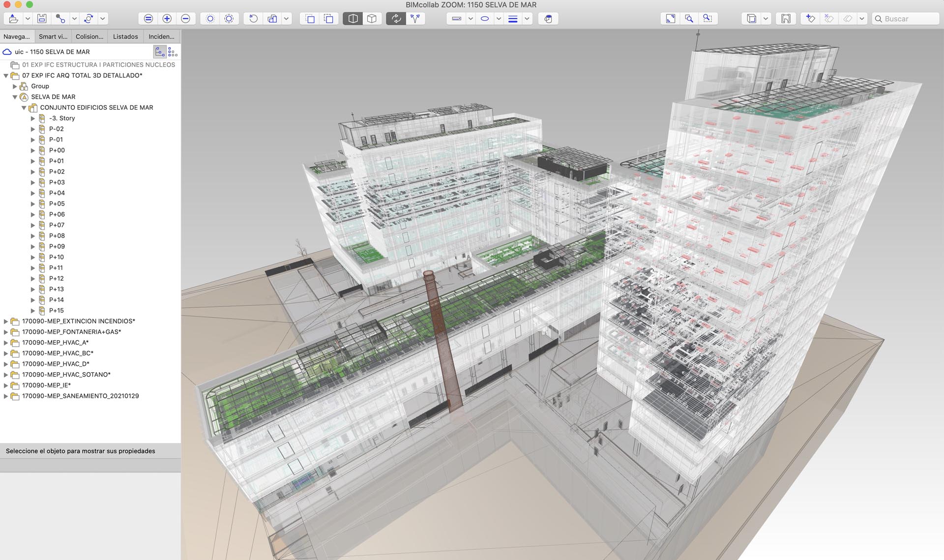Expand the 170090-MEP_HVAC_A model
This screenshot has width=944, height=560.
click(x=6, y=343)
